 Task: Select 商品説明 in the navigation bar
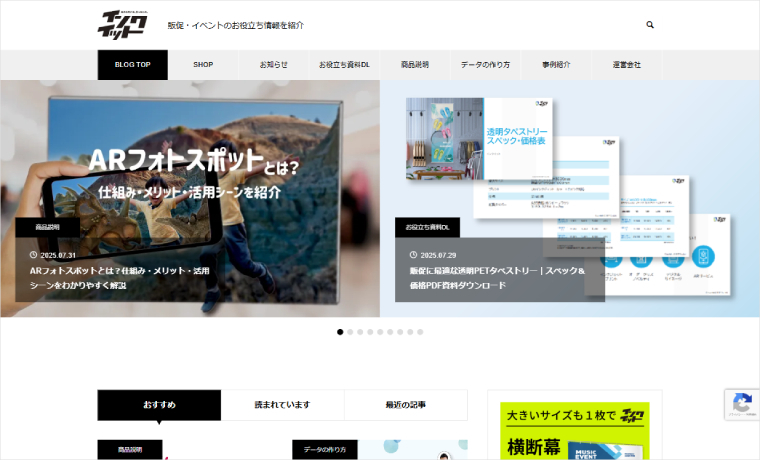point(414,65)
